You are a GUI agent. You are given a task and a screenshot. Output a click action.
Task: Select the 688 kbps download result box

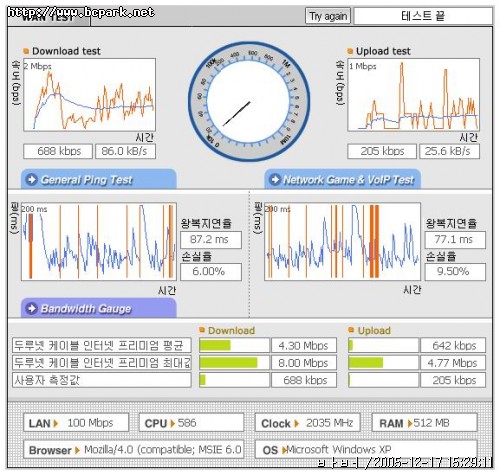(x=58, y=151)
